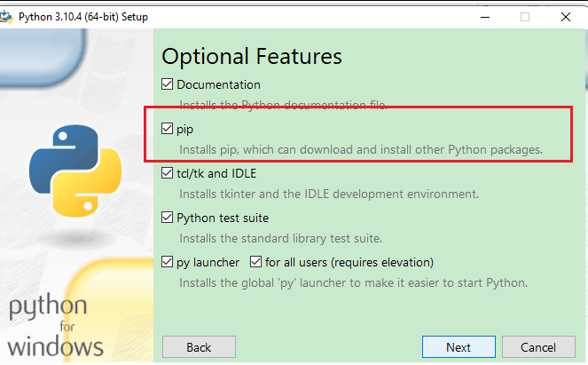Click the Python installer icon in title bar
588x365 pixels.
tap(6, 17)
